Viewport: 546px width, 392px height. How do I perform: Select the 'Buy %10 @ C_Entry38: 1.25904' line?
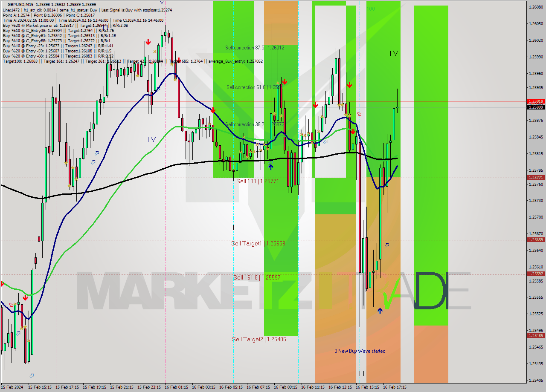(x=58, y=30)
